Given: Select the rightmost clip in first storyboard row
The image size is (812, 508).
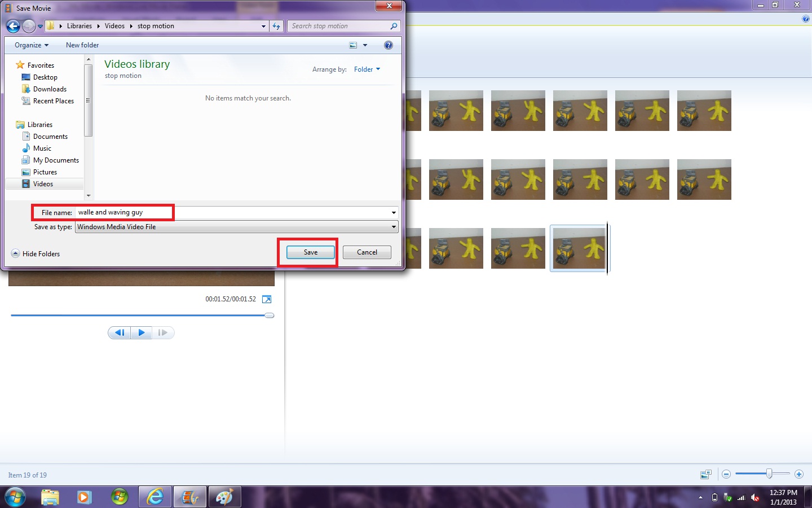Looking at the screenshot, I should pos(704,111).
